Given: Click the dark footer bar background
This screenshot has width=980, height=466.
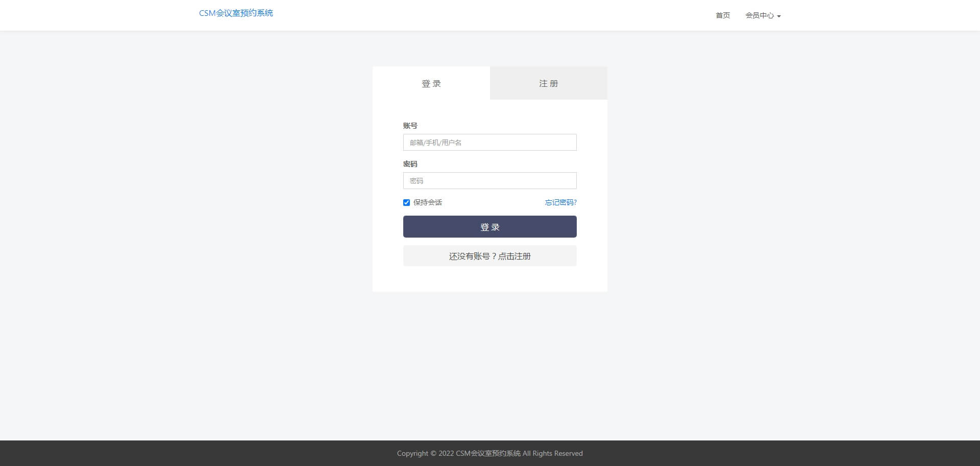Looking at the screenshot, I should point(204,453).
